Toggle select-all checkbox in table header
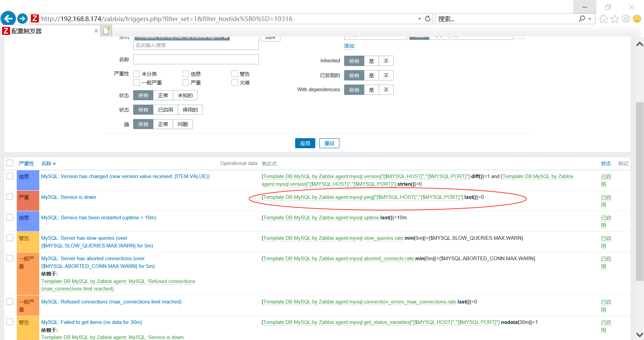644x340 pixels. tap(10, 163)
